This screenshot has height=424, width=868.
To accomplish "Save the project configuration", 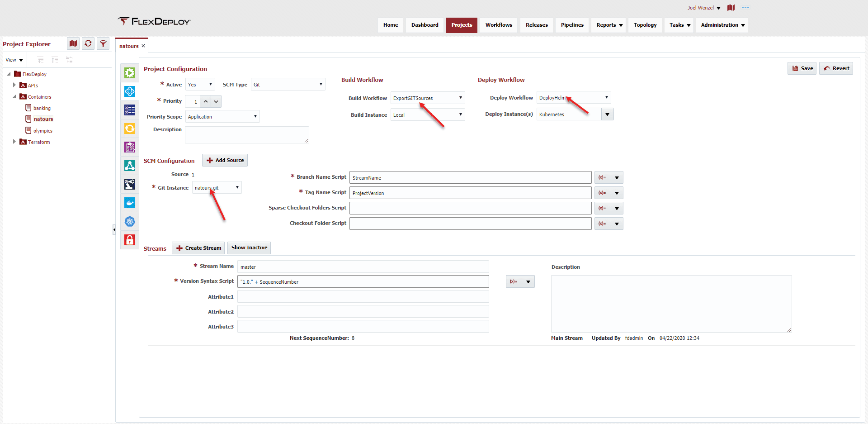I will [802, 68].
